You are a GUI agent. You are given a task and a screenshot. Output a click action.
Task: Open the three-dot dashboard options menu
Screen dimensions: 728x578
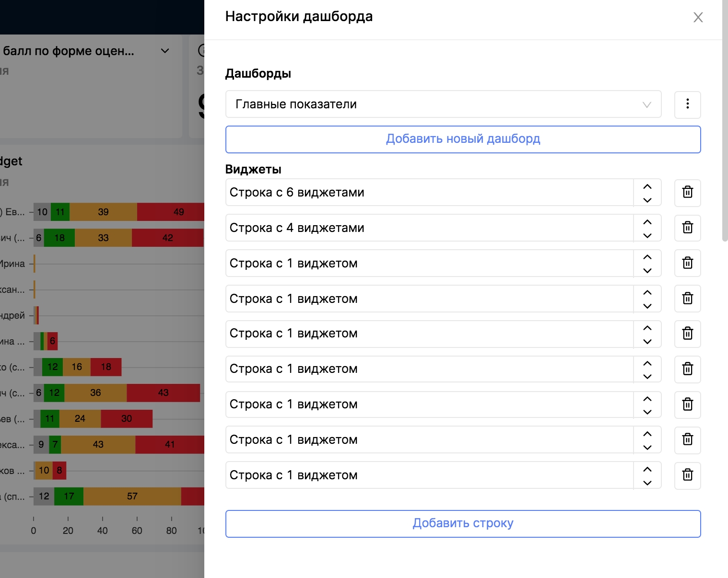pos(687,104)
